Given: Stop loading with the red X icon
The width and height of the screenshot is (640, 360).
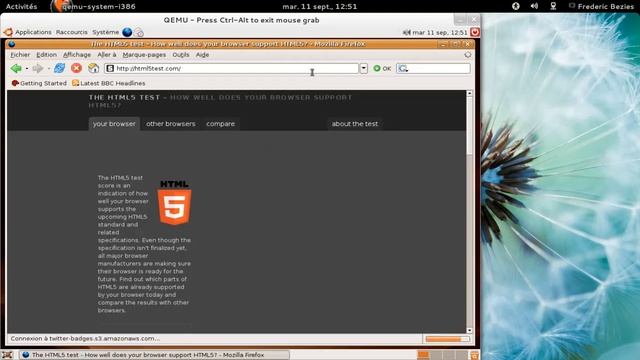Looking at the screenshot, I should coord(76,68).
